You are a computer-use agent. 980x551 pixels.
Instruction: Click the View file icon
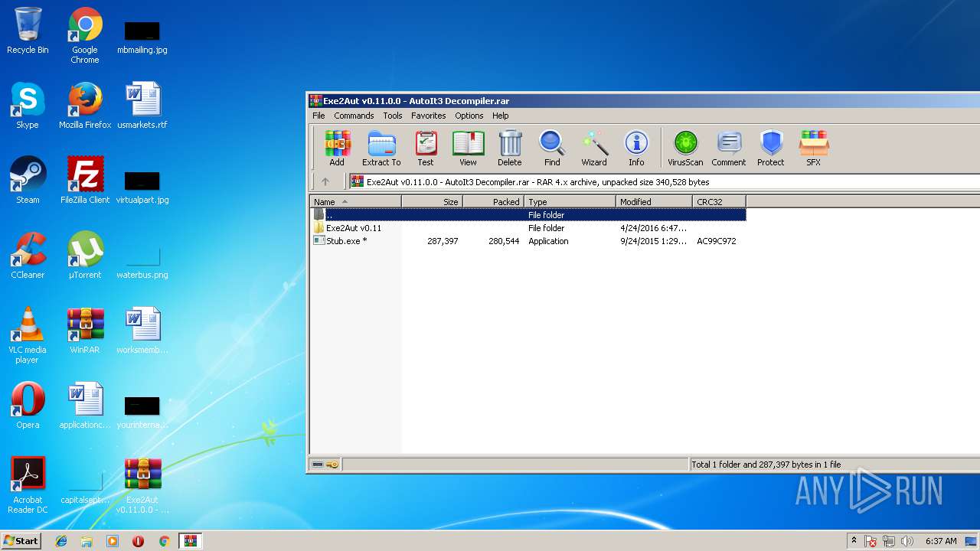[x=468, y=148]
